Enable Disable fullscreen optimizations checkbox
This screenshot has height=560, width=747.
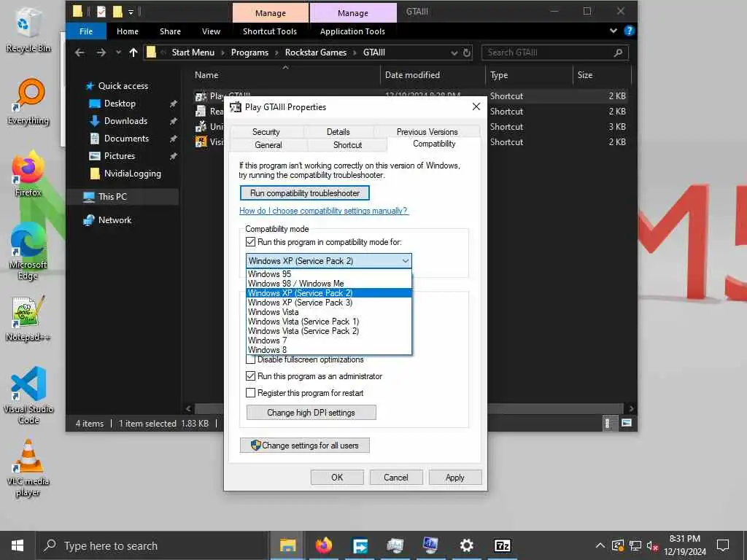tap(251, 359)
